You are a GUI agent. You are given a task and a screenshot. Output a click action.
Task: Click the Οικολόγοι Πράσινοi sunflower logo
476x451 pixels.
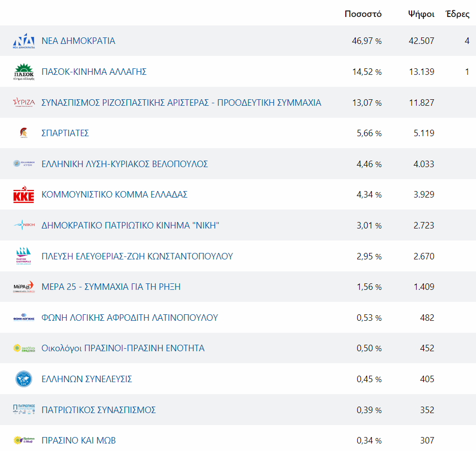(23, 348)
